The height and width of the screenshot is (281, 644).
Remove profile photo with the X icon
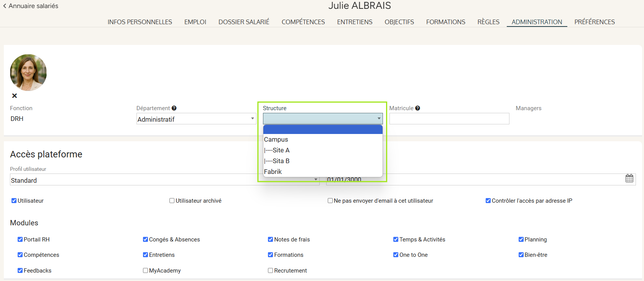15,96
